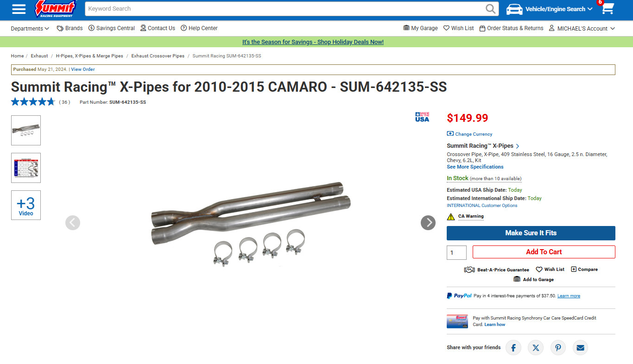Image resolution: width=633 pixels, height=364 pixels.
Task: Toggle Compare for this product
Action: point(584,270)
